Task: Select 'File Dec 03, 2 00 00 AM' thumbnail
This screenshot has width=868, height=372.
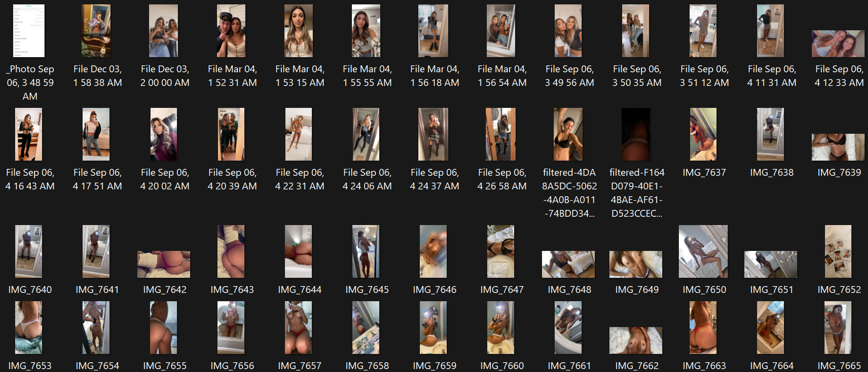Action: pos(164,31)
